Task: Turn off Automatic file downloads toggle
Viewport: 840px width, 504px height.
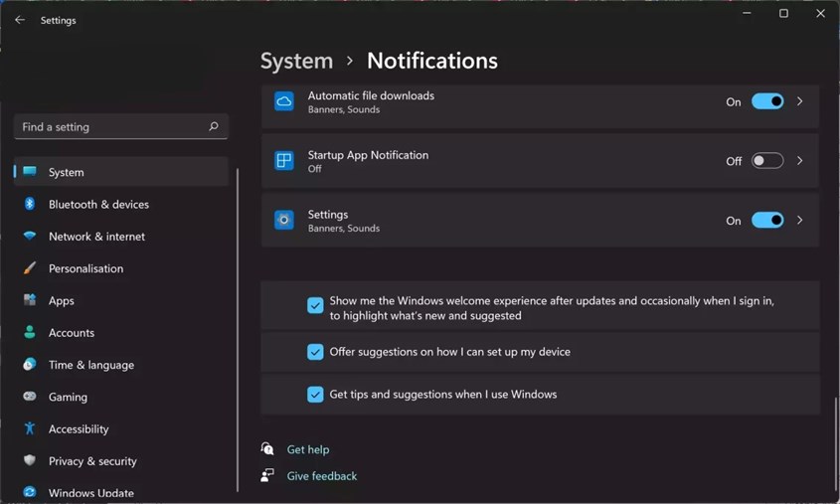Action: pos(767,101)
